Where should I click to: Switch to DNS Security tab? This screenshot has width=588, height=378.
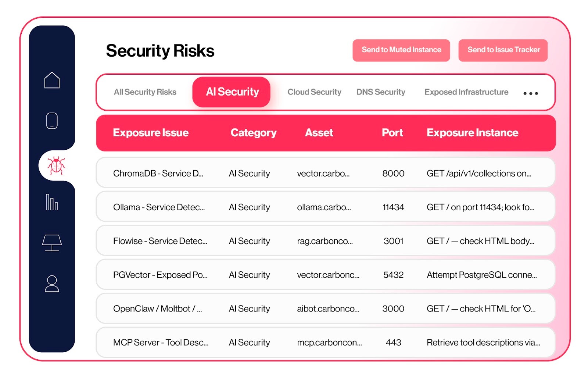coord(381,92)
